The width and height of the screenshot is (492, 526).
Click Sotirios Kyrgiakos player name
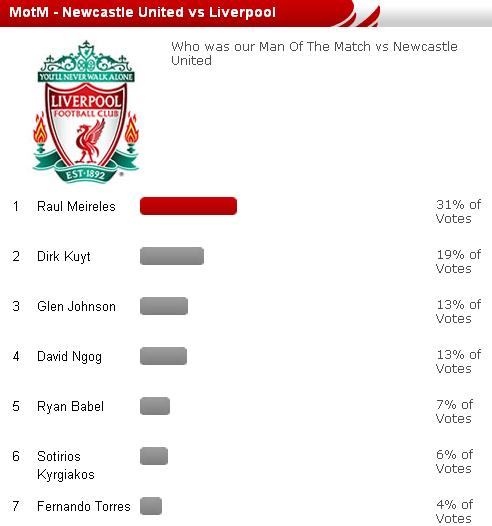tap(66, 465)
